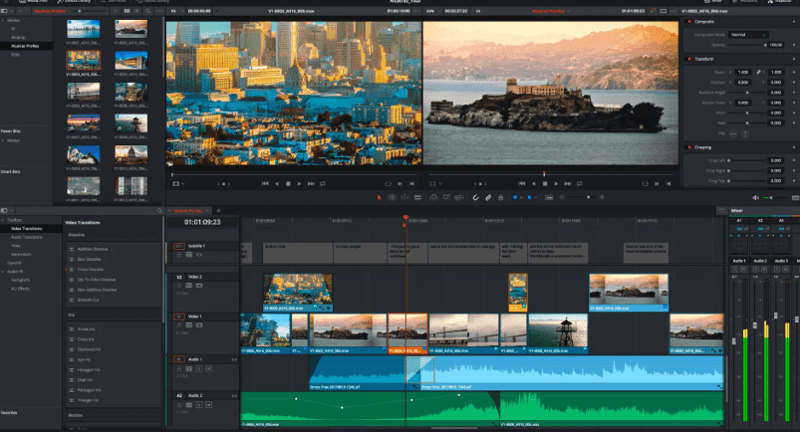This screenshot has height=432, width=800.
Task: Toggle the snapping magnet icon
Action: (476, 197)
